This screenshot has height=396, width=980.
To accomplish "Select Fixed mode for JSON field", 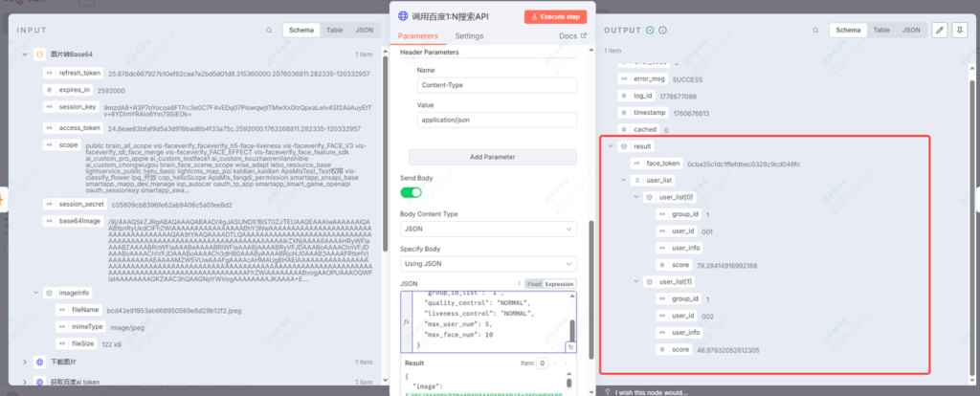I will pyautogui.click(x=533, y=284).
